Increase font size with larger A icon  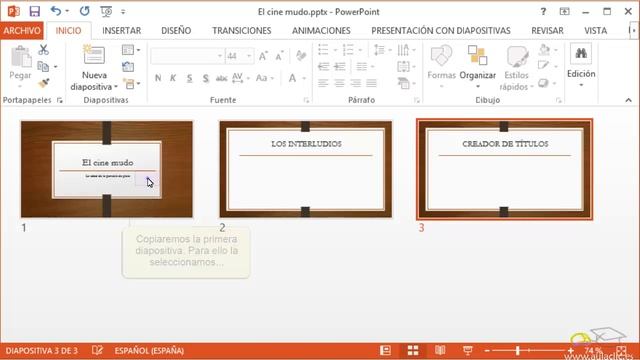(263, 56)
